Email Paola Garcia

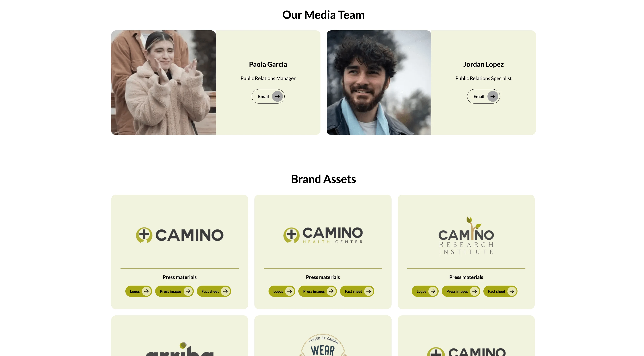(268, 96)
